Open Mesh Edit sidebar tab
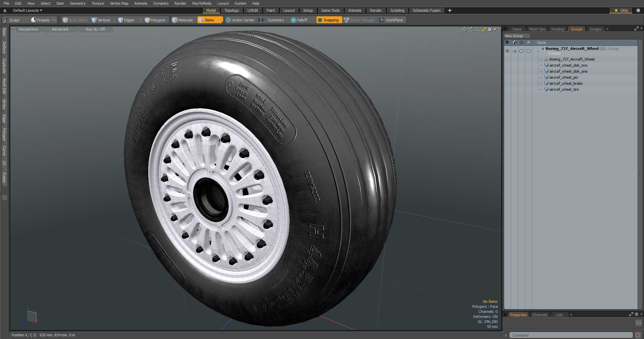This screenshot has width=644, height=339. tap(4, 86)
